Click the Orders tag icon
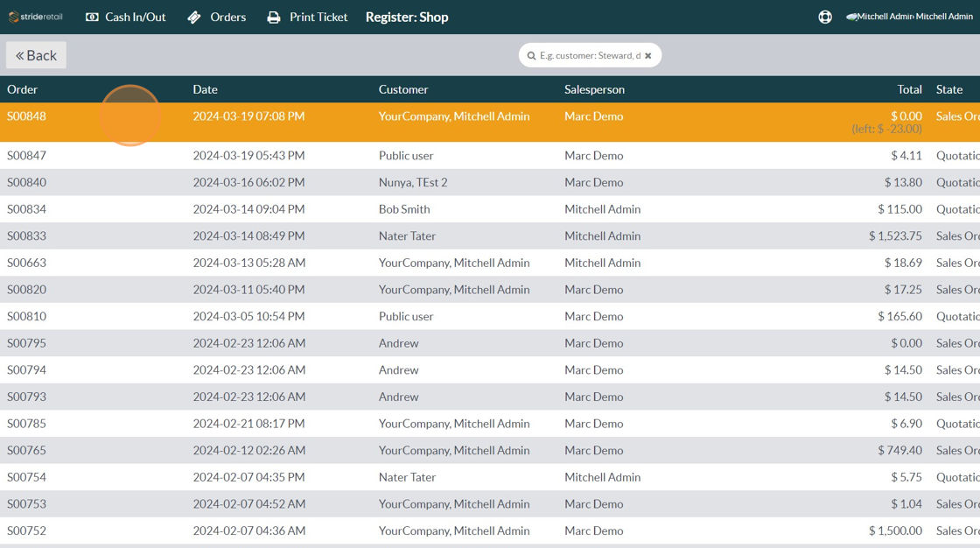Screen dimensions: 980x548 [194, 18]
